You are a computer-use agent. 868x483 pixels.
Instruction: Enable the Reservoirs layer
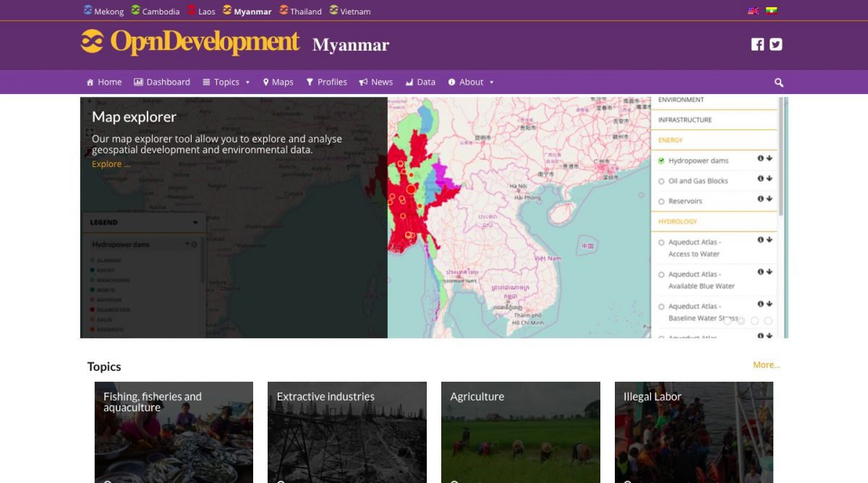pos(661,201)
